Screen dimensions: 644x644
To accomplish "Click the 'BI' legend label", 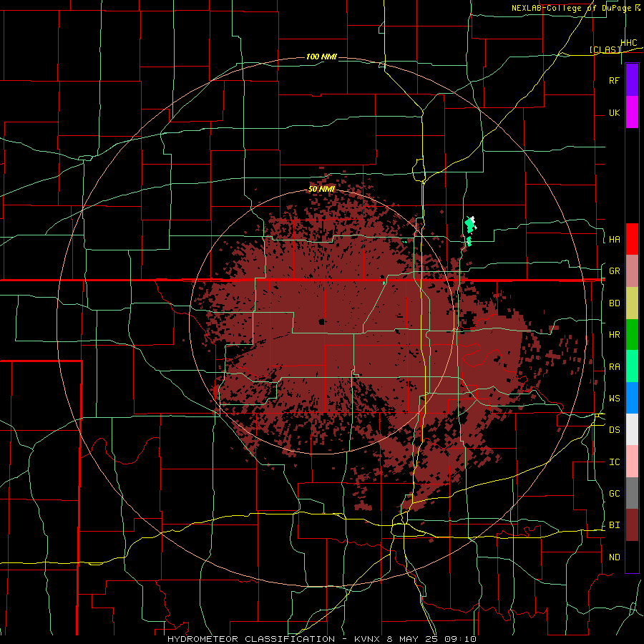I will [x=614, y=525].
